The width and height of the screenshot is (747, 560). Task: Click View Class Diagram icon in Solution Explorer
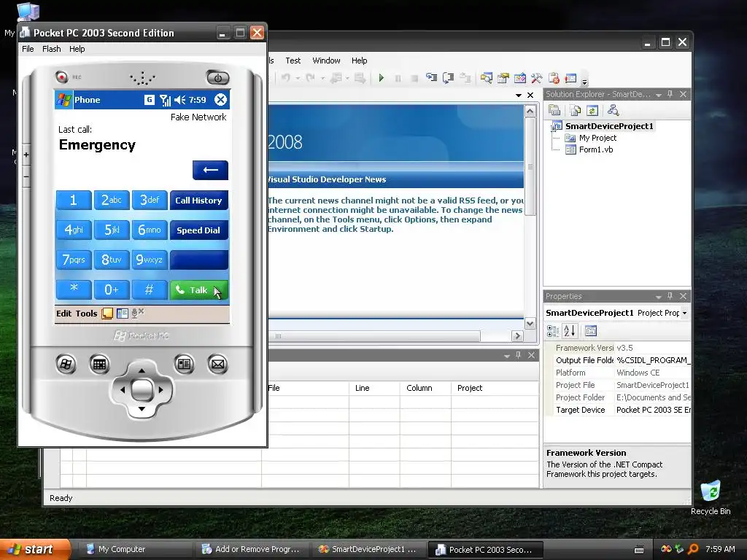tap(613, 111)
